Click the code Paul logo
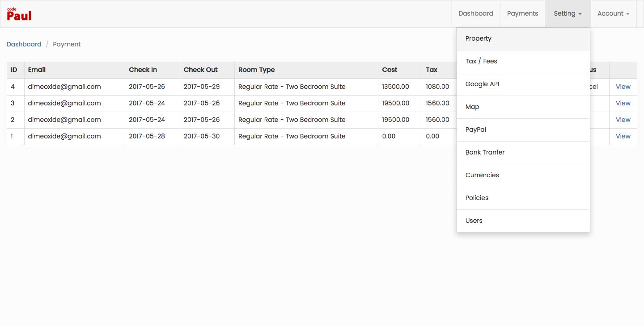 point(19,14)
